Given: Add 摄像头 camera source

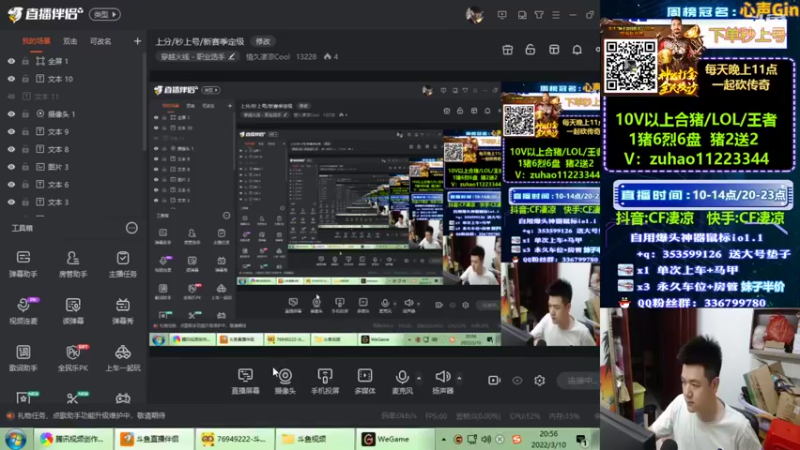Looking at the screenshot, I should [x=285, y=381].
